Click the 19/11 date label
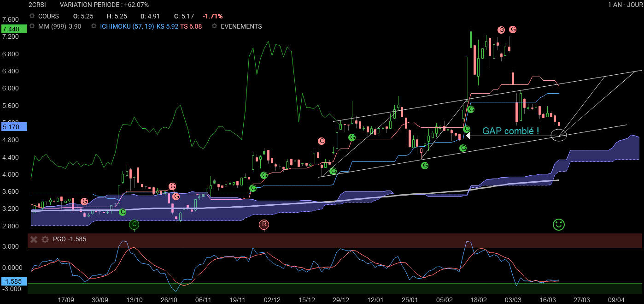 coord(237,300)
